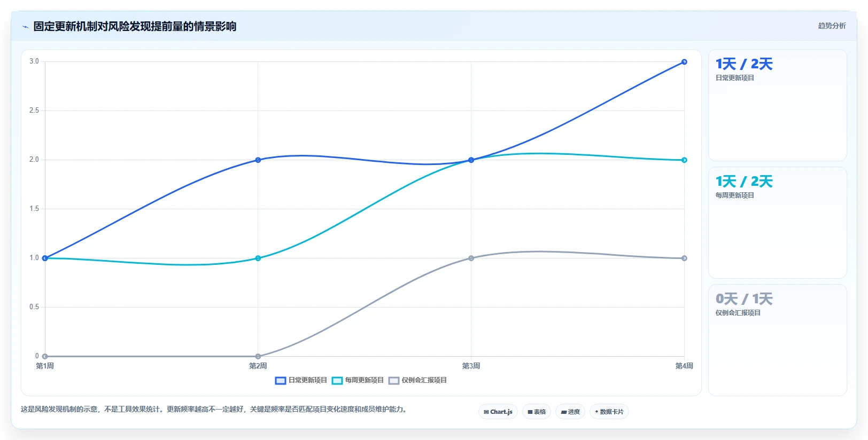This screenshot has width=868, height=440.
Task: Click the footnote starting 这是风险发现机制的示意
Action: coord(214,410)
